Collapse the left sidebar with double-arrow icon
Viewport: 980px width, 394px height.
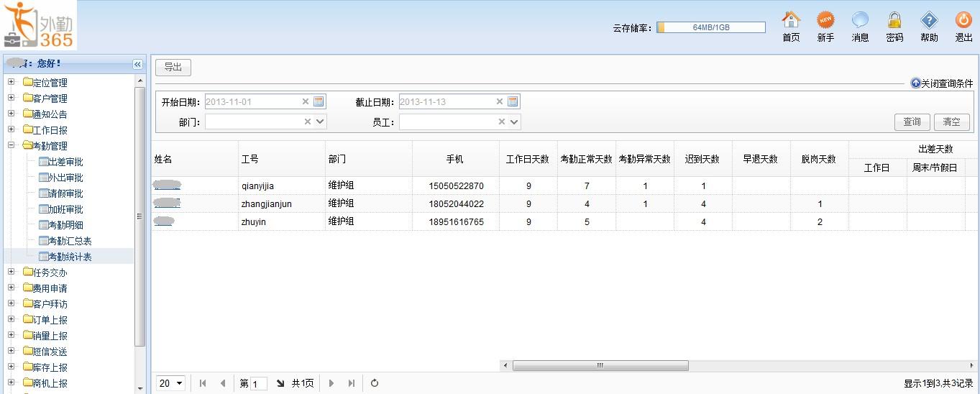pos(137,64)
